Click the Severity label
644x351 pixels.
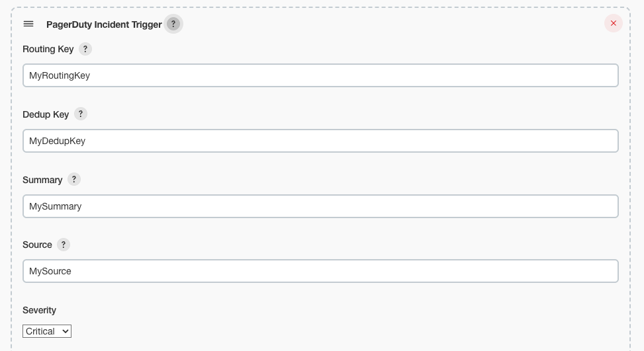[x=40, y=311]
